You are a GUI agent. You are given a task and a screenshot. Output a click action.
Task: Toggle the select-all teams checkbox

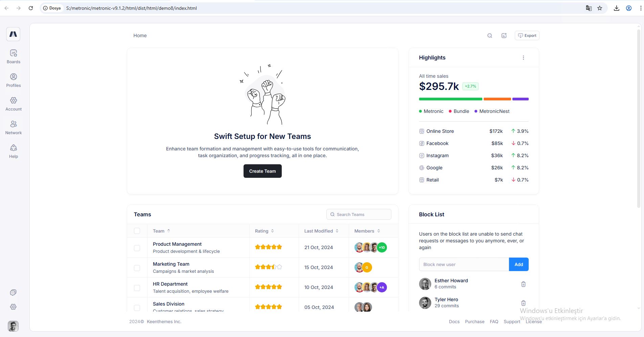[137, 231]
